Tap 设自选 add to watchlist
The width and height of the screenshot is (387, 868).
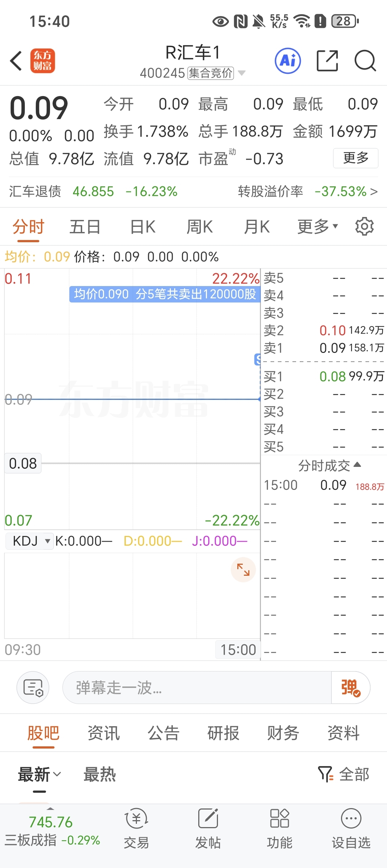click(x=351, y=829)
